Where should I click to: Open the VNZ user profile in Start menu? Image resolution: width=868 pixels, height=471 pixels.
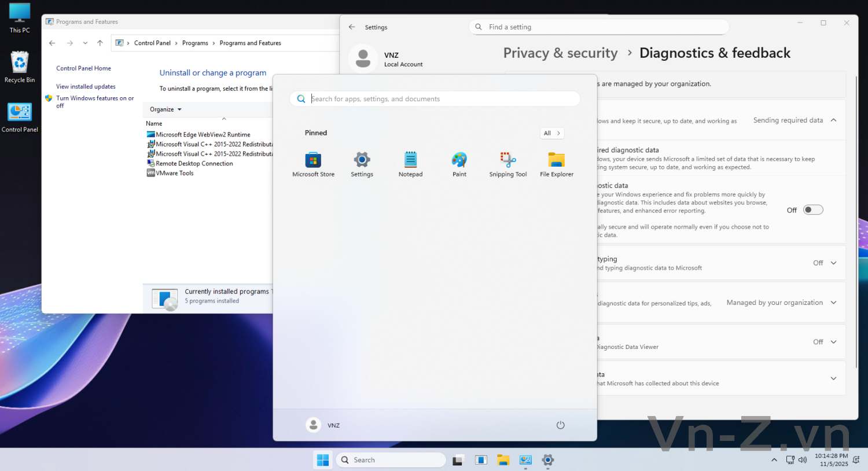[x=323, y=425]
